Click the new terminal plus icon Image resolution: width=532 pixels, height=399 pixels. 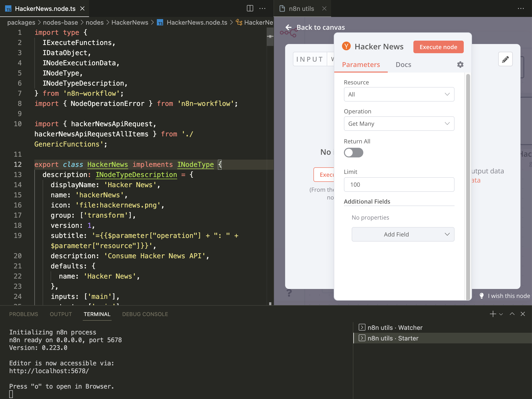tap(493, 314)
